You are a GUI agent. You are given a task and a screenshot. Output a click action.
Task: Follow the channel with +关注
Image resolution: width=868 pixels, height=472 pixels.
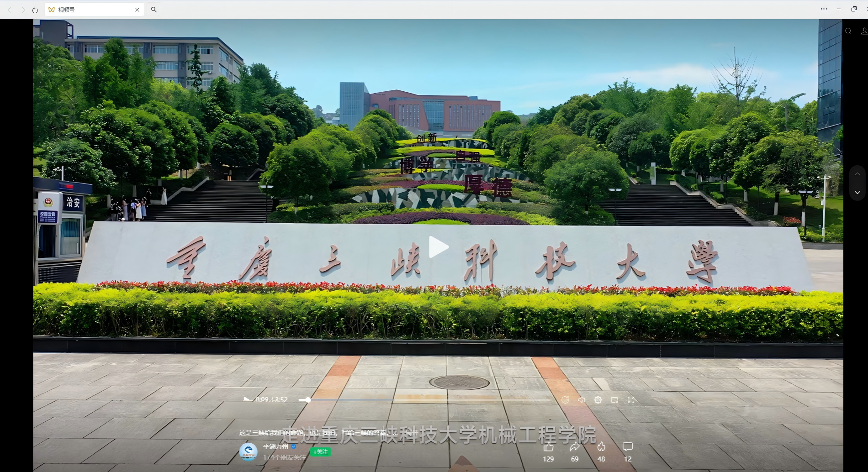point(320,451)
